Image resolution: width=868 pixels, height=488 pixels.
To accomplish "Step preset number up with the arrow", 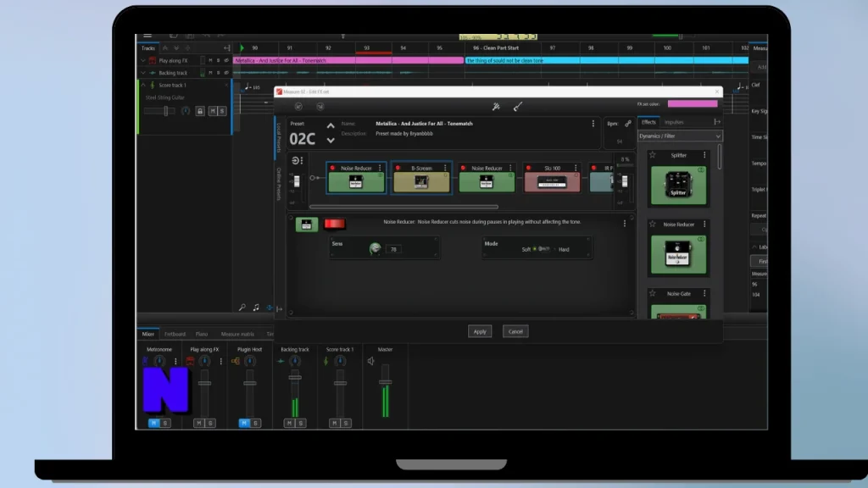I will (331, 126).
